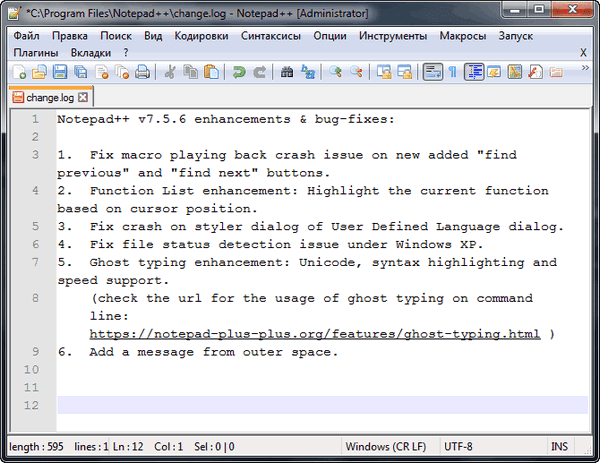Screen dimensions: 600x463
Task: Save the current file with the floppy icon
Action: 60,72
